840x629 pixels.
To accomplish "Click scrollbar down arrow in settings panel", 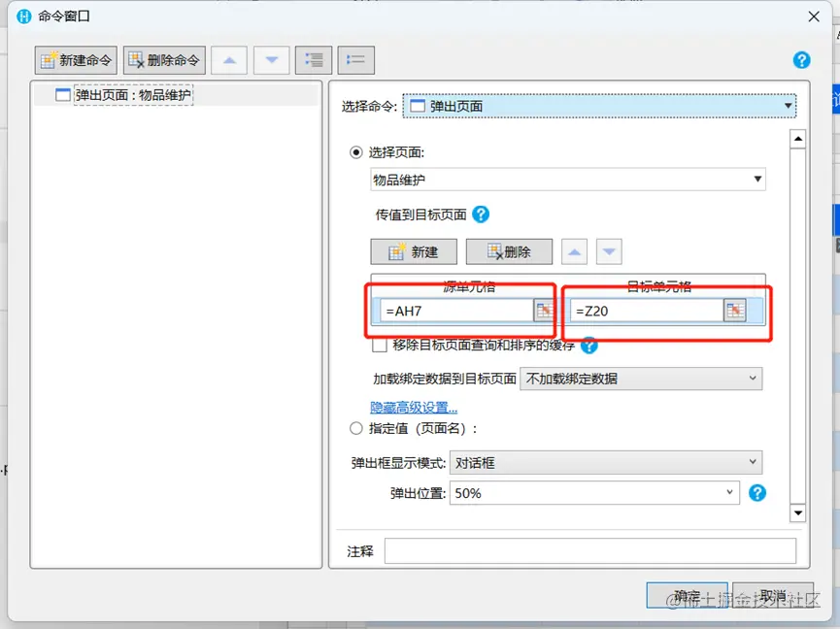I will (797, 513).
